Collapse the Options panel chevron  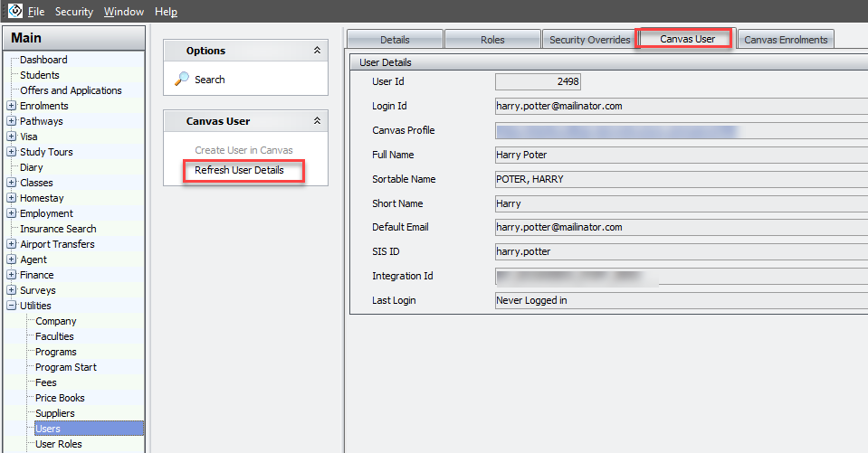pyautogui.click(x=316, y=51)
